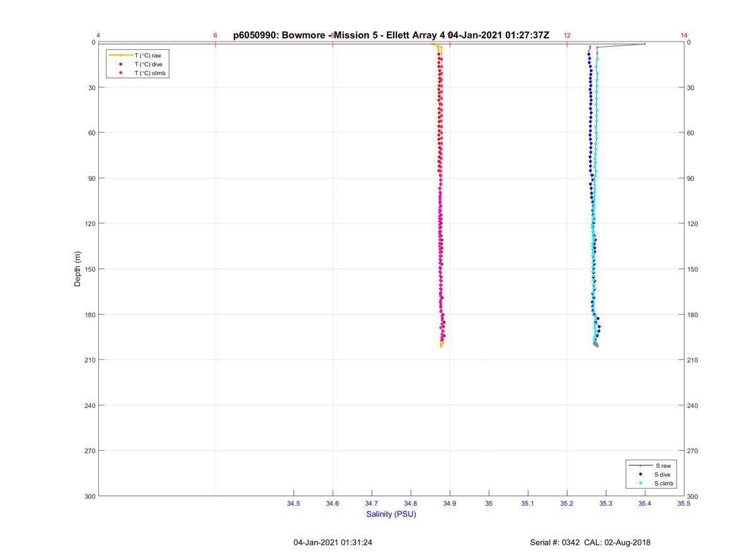
Task: Click the left depth axis tick 240
Action: [89, 405]
